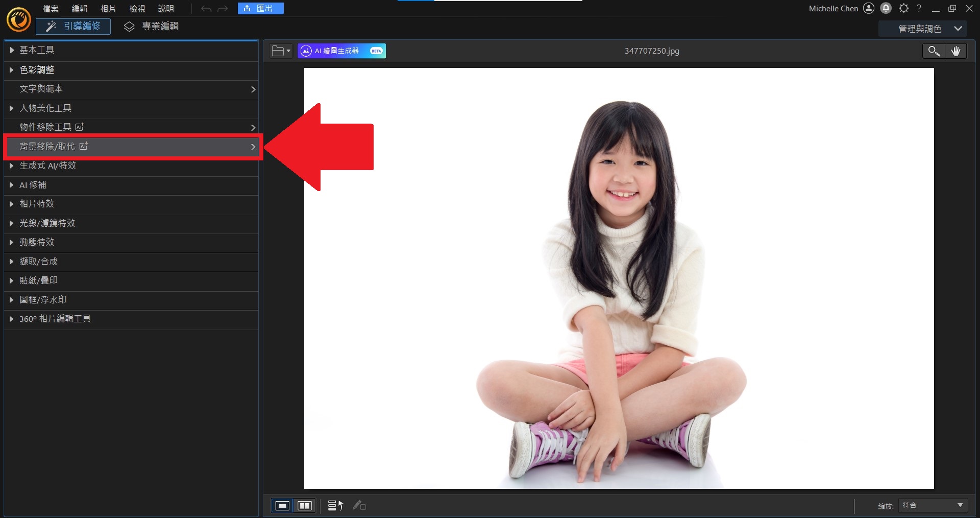Open settings via the gear icon
The height and width of the screenshot is (518, 980).
point(903,8)
